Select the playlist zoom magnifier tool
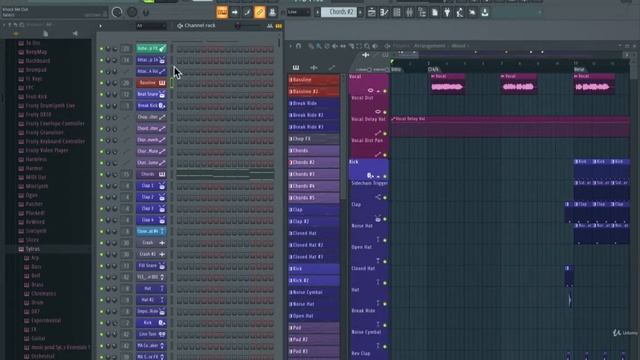The width and height of the screenshot is (640, 360). [367, 46]
